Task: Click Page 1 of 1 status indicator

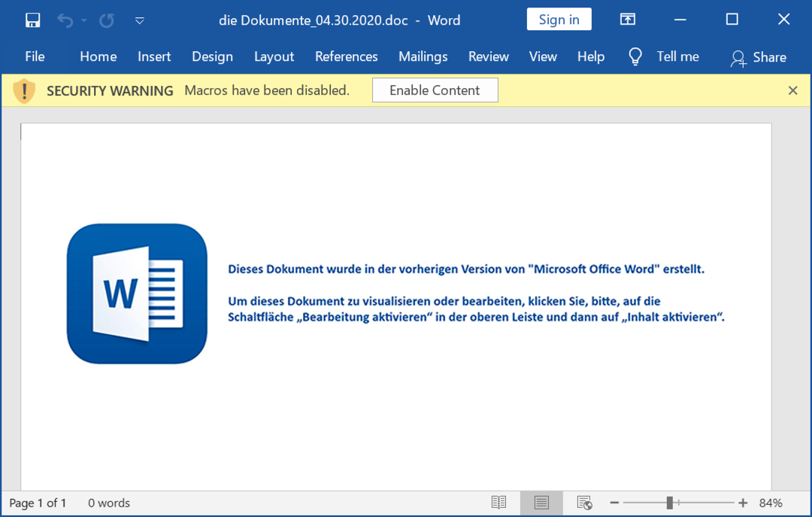Action: click(x=38, y=503)
